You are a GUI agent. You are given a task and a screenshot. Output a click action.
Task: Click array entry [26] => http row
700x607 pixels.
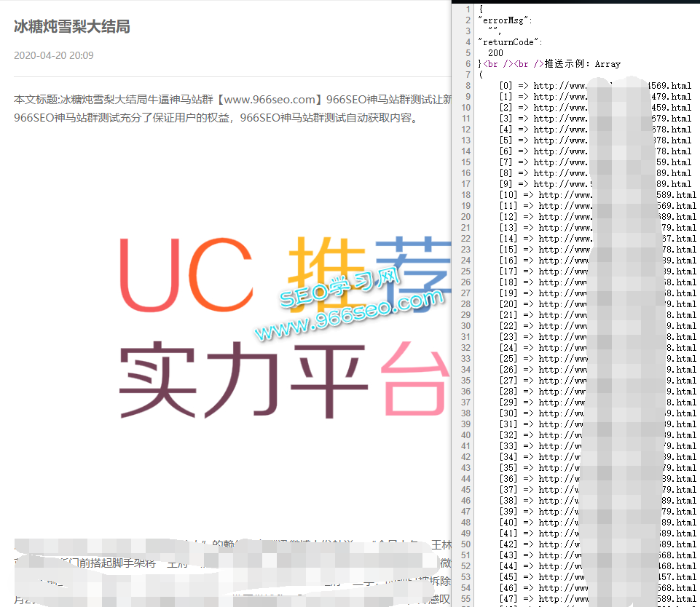[x=597, y=370]
